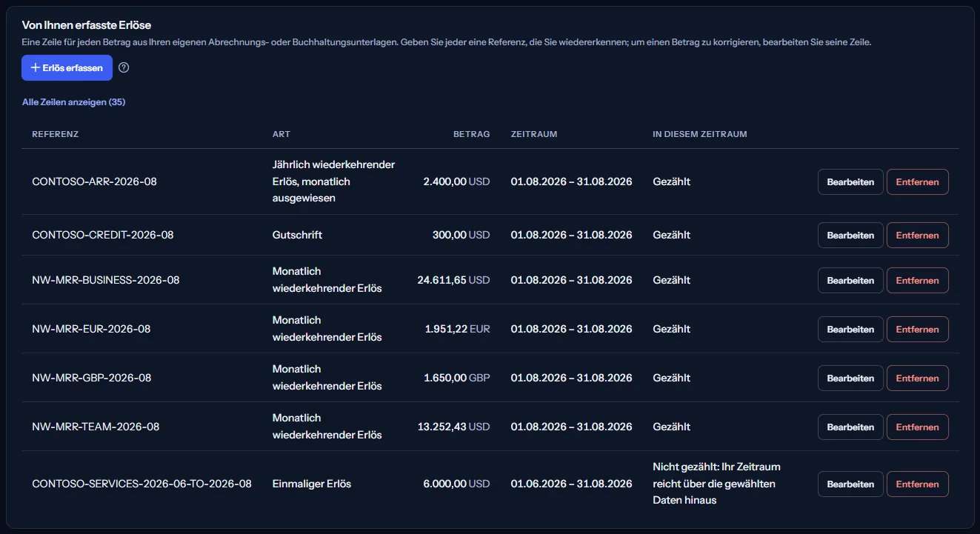
Task: Select the ART column header
Action: point(281,134)
